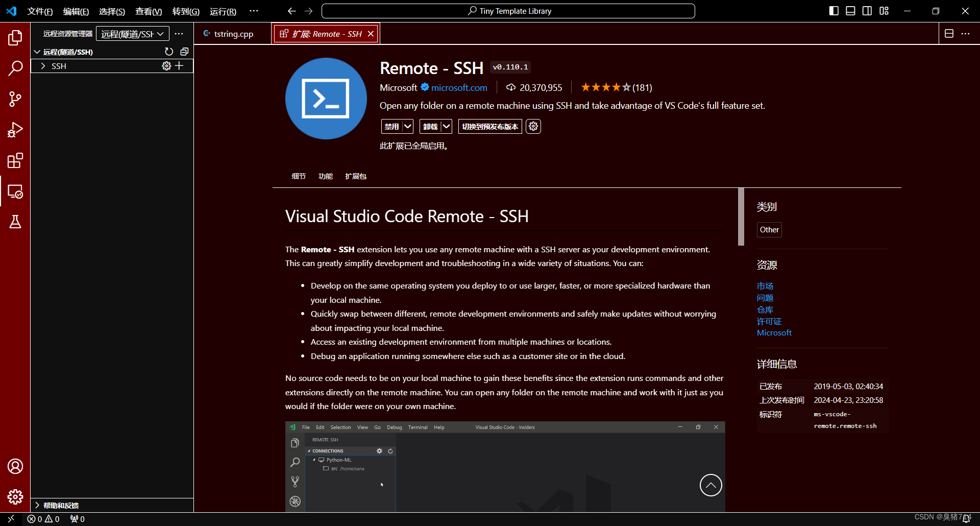Add a new SSH target with plus icon
The width and height of the screenshot is (980, 526).
pos(179,65)
